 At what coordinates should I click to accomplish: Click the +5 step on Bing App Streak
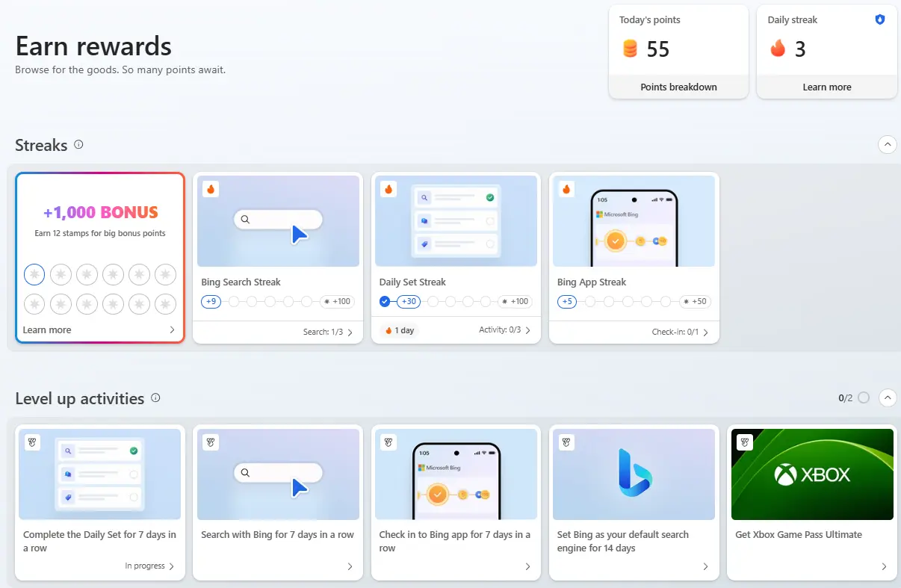567,302
